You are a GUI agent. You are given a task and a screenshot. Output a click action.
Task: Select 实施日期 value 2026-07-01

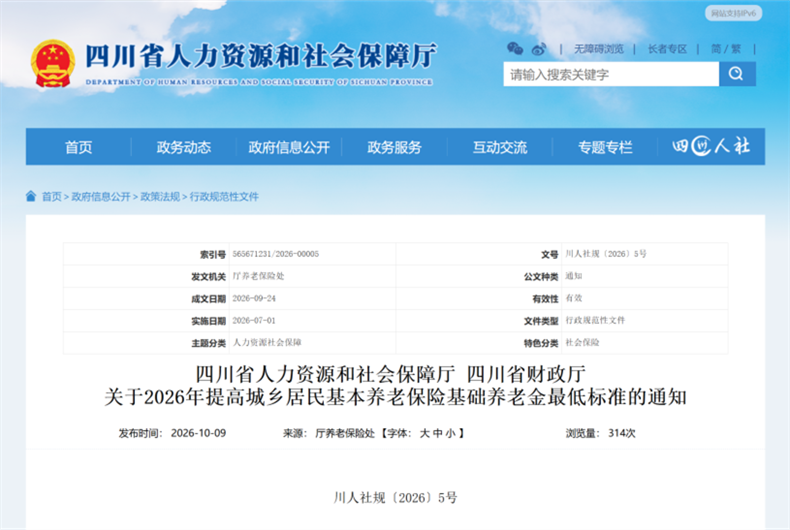[254, 320]
